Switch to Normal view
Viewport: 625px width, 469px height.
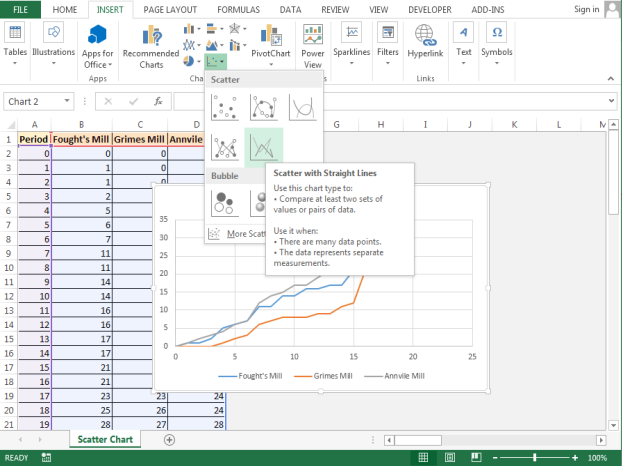pos(423,457)
